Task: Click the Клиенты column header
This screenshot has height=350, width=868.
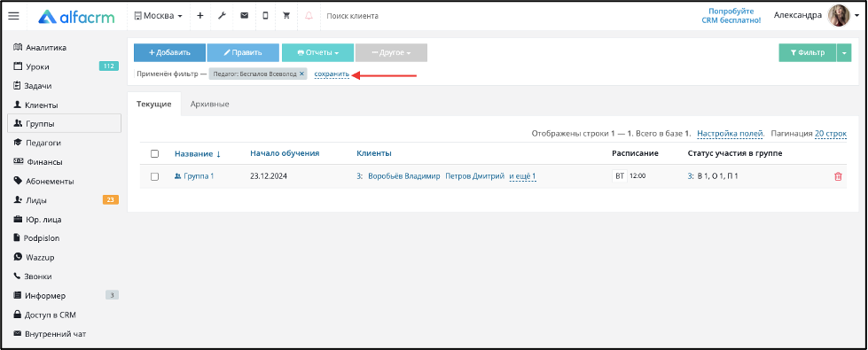Action: pyautogui.click(x=373, y=153)
